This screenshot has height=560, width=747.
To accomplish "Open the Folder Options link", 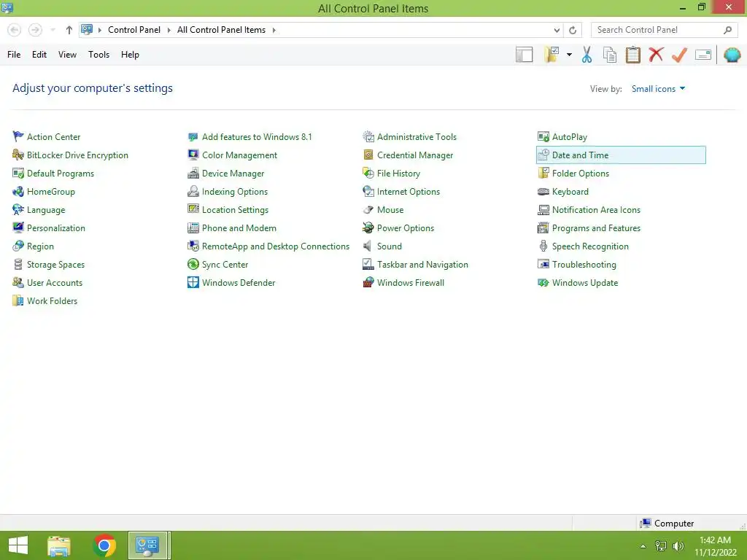I will click(x=580, y=174).
